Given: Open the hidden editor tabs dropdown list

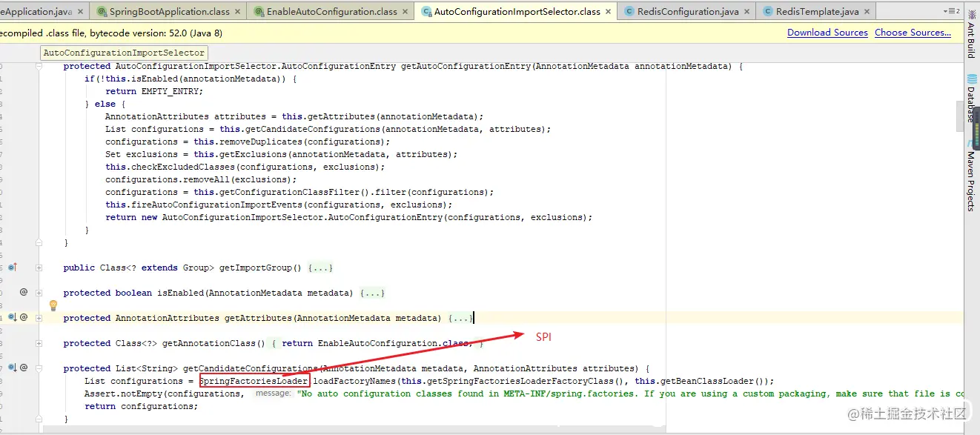Looking at the screenshot, I should pos(952,11).
